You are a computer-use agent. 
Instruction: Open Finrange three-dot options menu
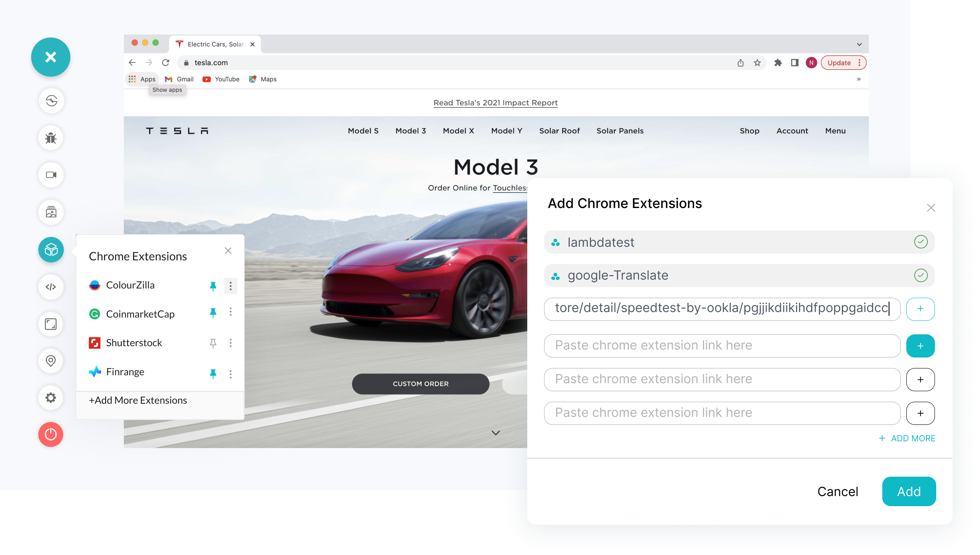pyautogui.click(x=230, y=374)
